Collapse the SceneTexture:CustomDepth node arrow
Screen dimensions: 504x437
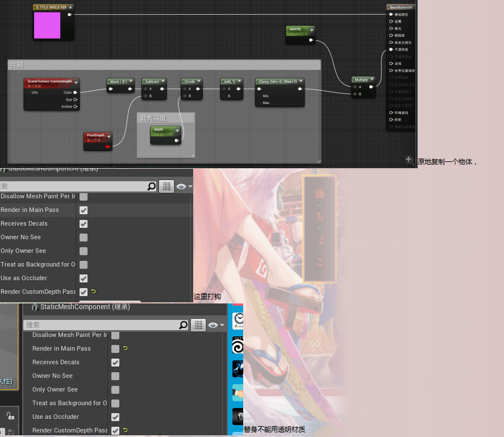tap(76, 82)
